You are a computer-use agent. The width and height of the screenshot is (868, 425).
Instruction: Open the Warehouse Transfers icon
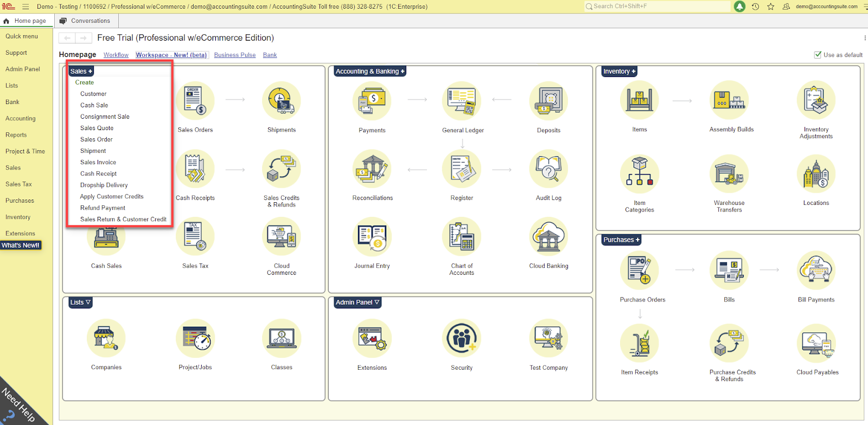point(729,174)
